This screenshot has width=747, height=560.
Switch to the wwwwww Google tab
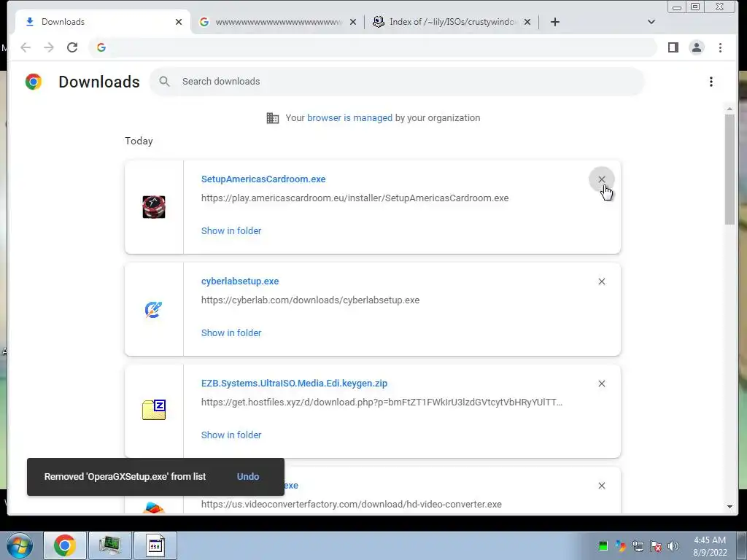pos(277,22)
